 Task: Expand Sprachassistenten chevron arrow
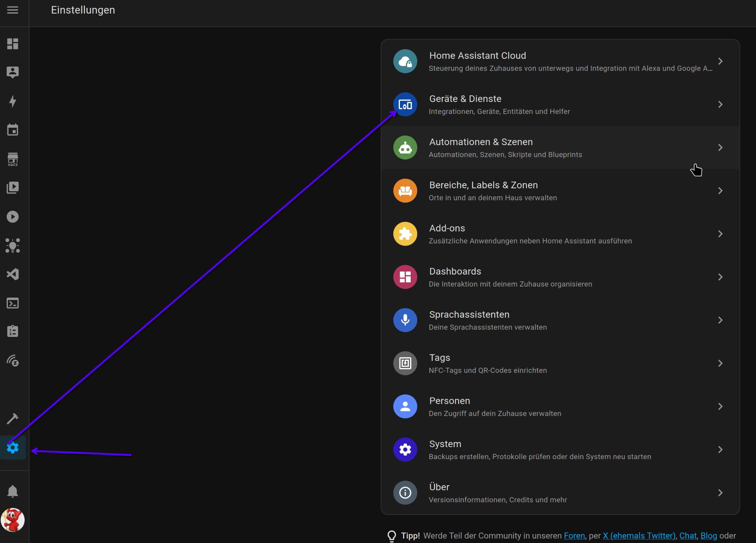tap(720, 320)
